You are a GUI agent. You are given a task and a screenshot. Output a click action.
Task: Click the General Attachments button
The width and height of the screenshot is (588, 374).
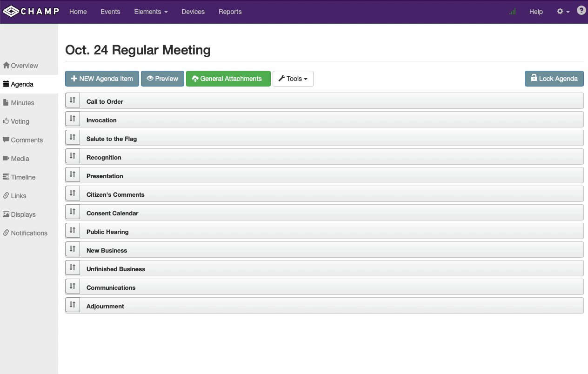tap(228, 79)
